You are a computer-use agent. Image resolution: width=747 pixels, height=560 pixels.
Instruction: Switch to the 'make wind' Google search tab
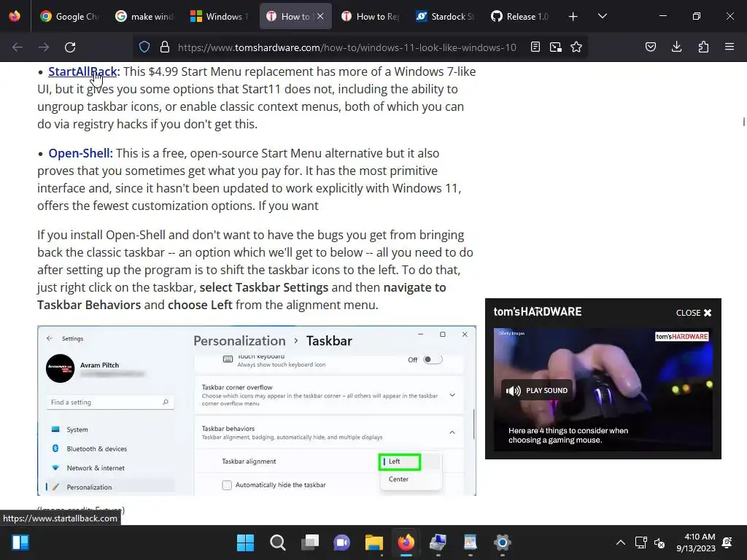[145, 16]
